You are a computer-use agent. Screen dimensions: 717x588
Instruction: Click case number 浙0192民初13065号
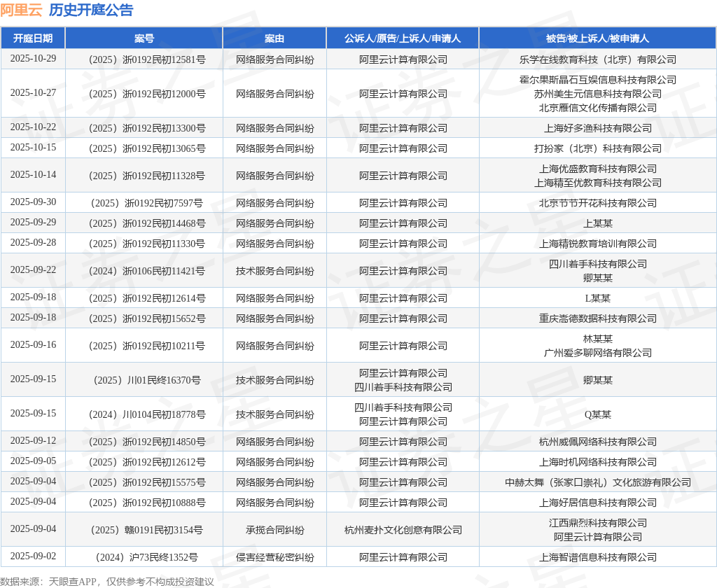tap(147, 148)
